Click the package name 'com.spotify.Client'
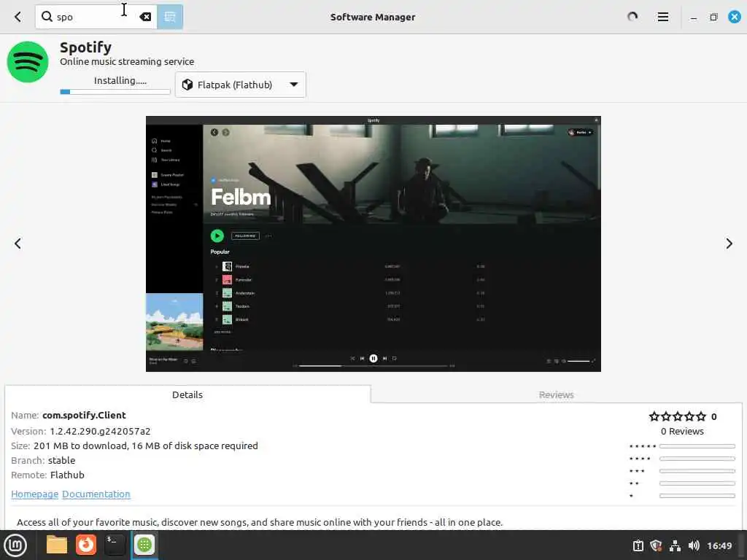Screen dimensions: 747x560 point(84,415)
